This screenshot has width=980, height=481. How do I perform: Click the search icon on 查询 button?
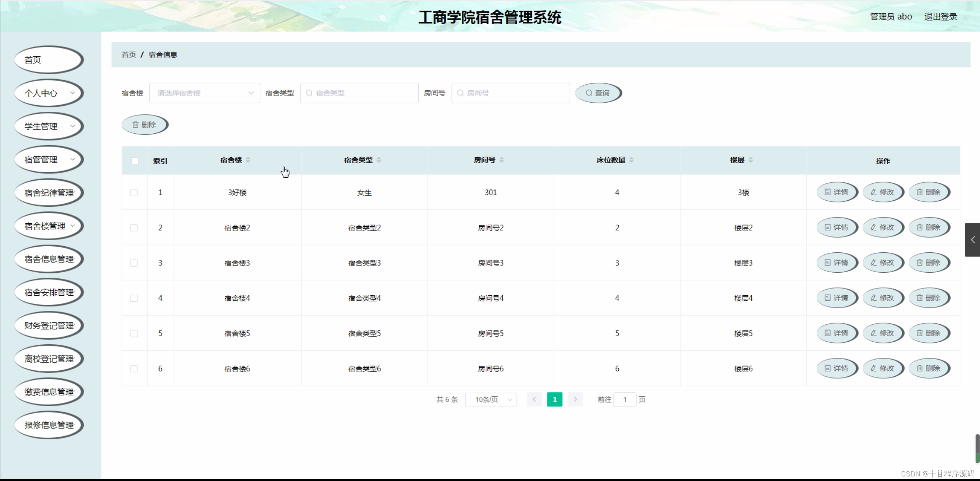pyautogui.click(x=589, y=93)
